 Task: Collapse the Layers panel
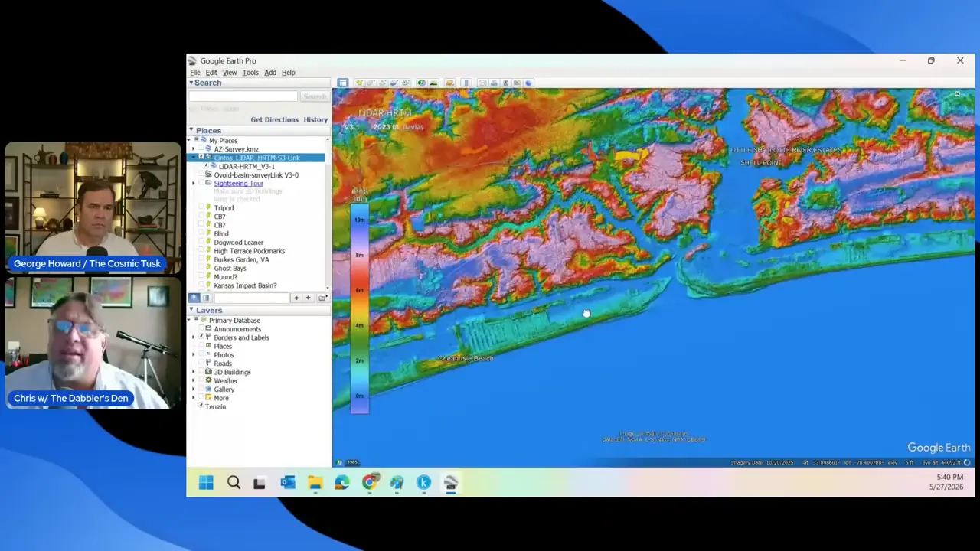click(191, 310)
